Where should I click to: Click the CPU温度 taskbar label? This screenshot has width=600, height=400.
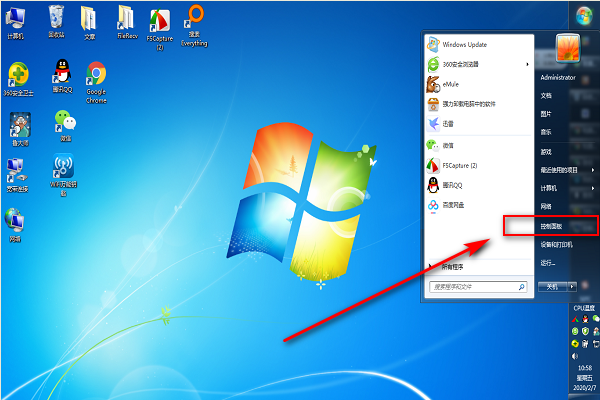584,308
